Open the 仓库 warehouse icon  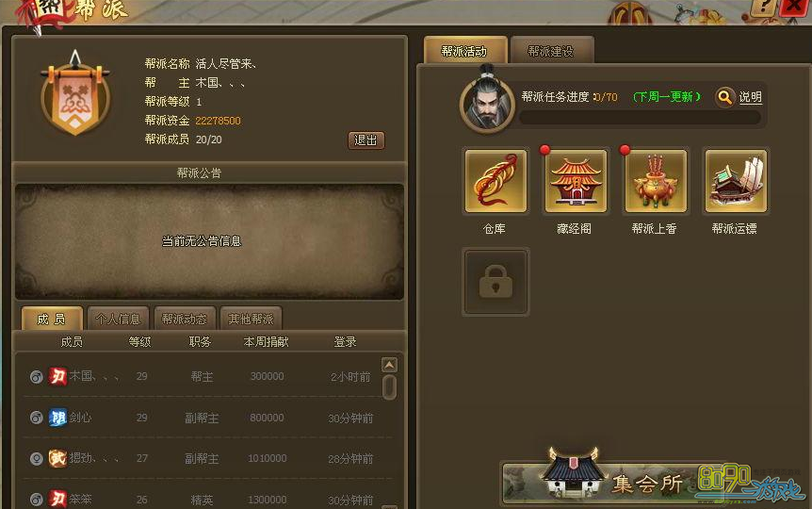point(495,181)
